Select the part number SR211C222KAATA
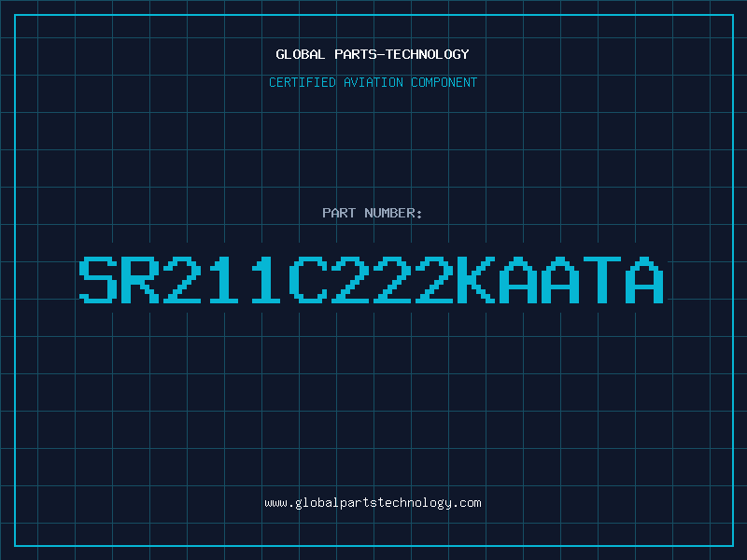 pos(372,280)
